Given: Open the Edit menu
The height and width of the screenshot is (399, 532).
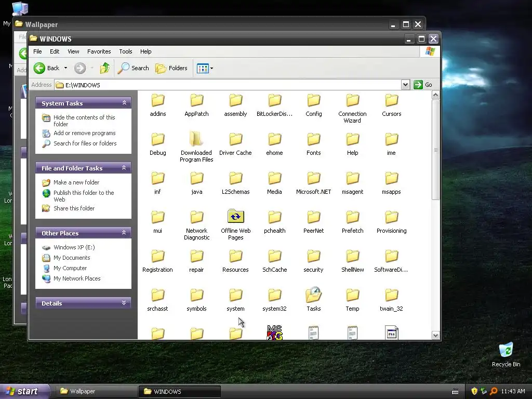Looking at the screenshot, I should coord(54,51).
